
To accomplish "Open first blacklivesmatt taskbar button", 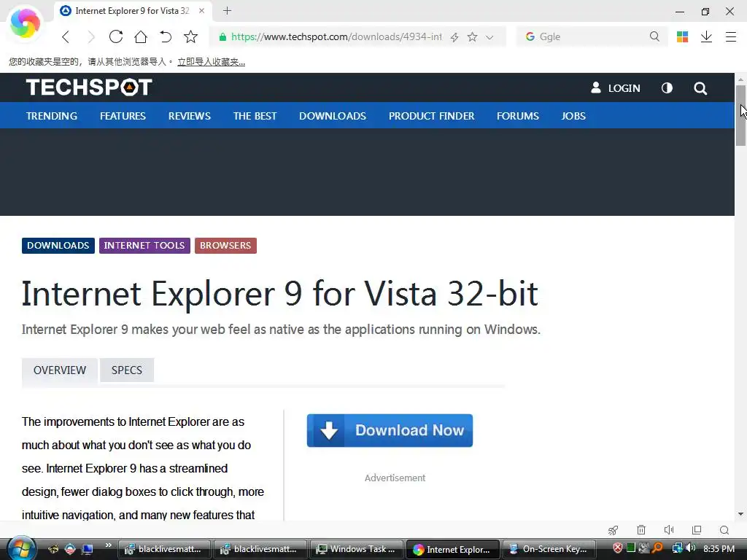I will point(165,549).
